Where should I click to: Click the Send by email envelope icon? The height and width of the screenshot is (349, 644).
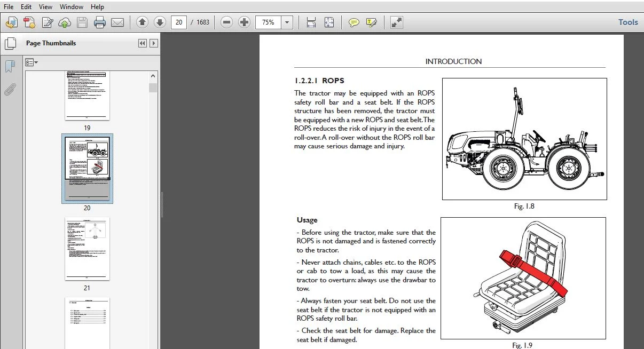pyautogui.click(x=117, y=22)
